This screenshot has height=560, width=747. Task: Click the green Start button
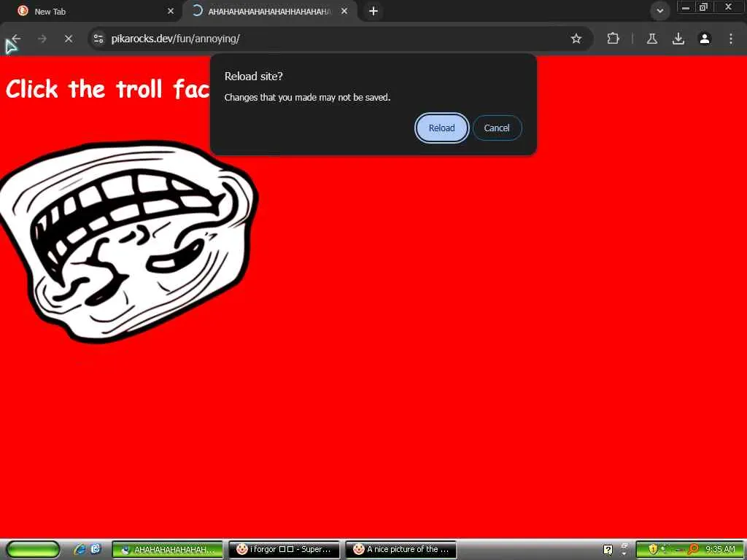[x=33, y=550]
